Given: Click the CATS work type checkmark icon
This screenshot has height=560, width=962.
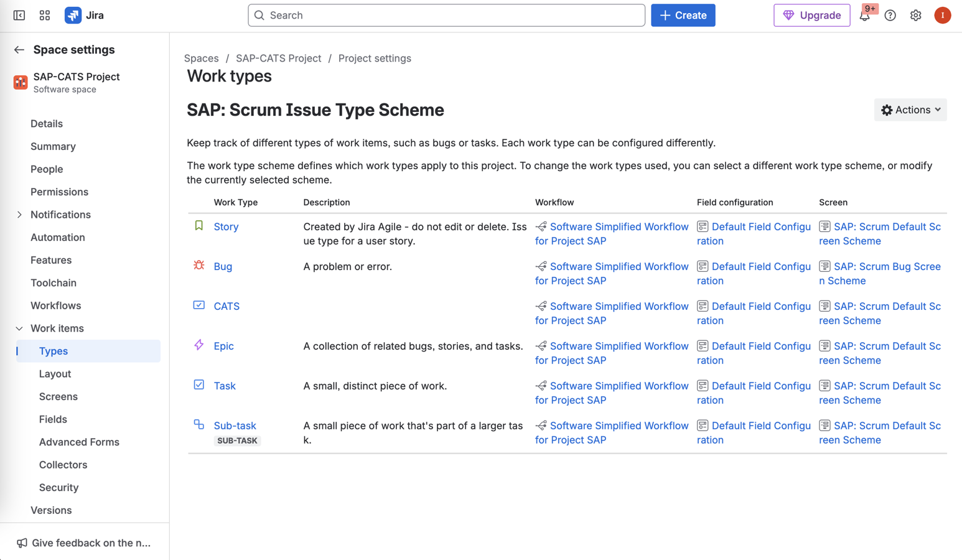Looking at the screenshot, I should (198, 305).
